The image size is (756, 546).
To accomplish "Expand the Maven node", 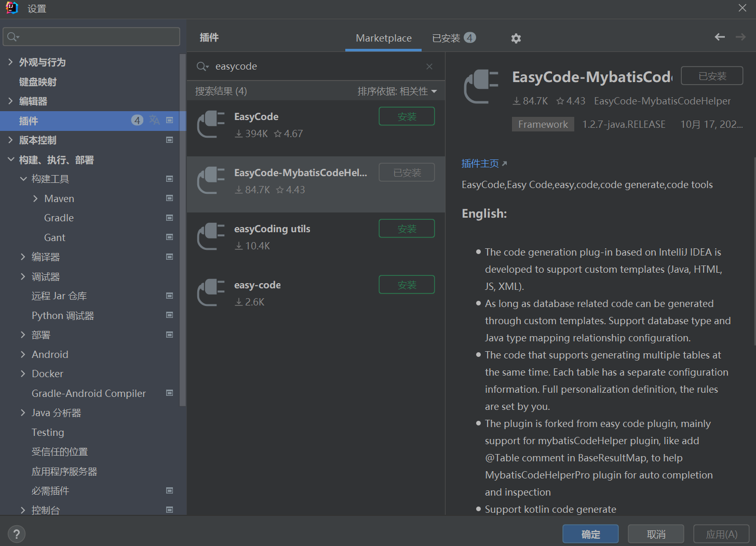I will 35,198.
